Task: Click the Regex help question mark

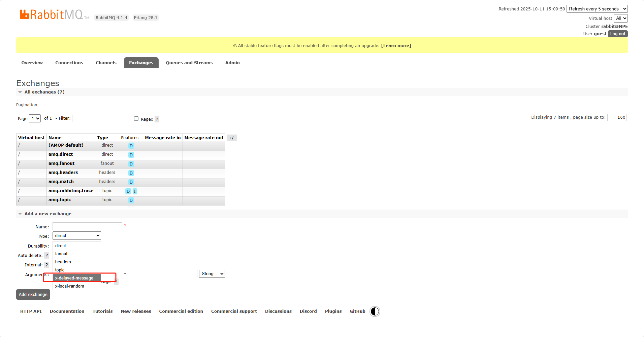Action: point(157,119)
